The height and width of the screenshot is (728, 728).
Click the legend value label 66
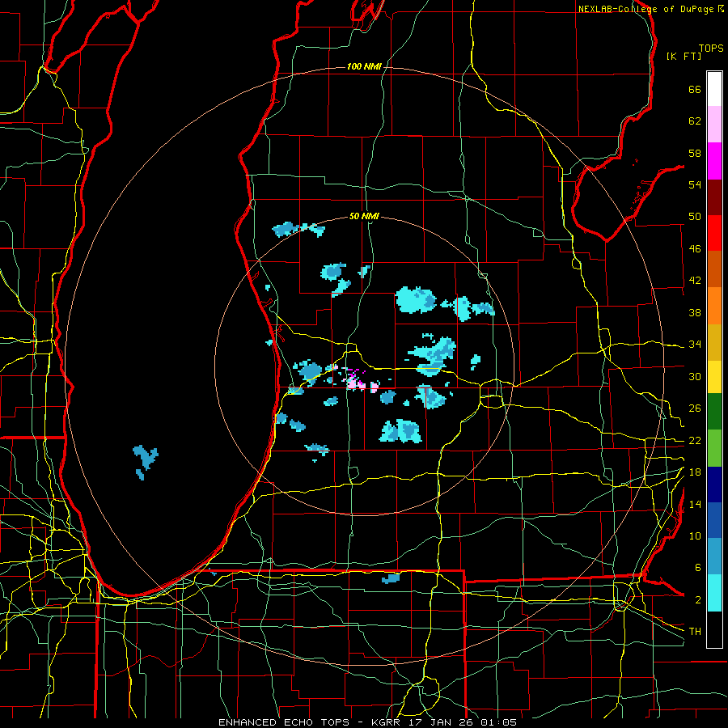point(695,90)
